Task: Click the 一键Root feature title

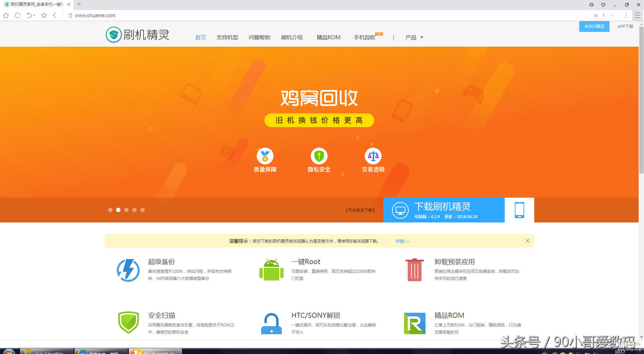Action: tap(306, 262)
